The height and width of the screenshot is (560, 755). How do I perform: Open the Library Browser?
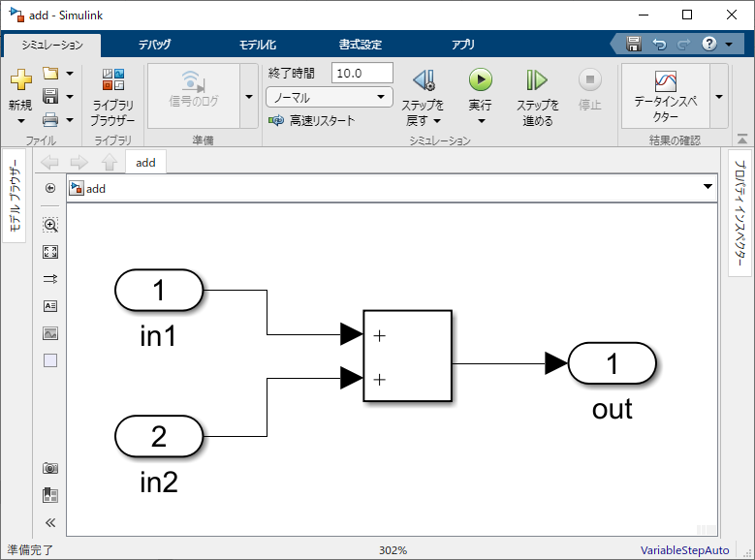pos(113,97)
